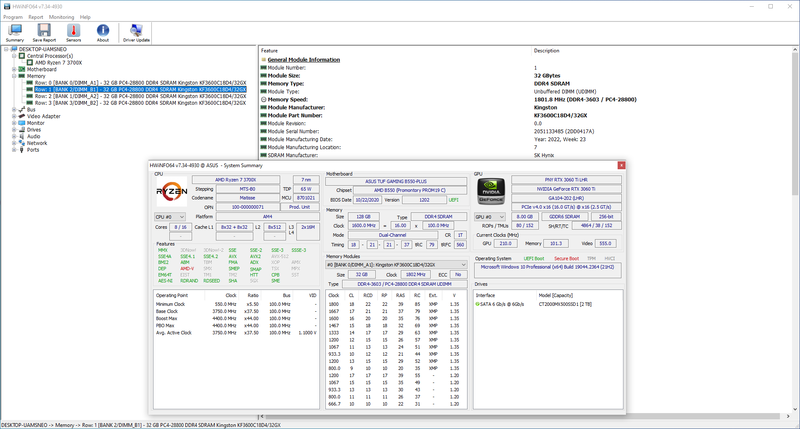Click the Secure Boot label

pos(566,259)
